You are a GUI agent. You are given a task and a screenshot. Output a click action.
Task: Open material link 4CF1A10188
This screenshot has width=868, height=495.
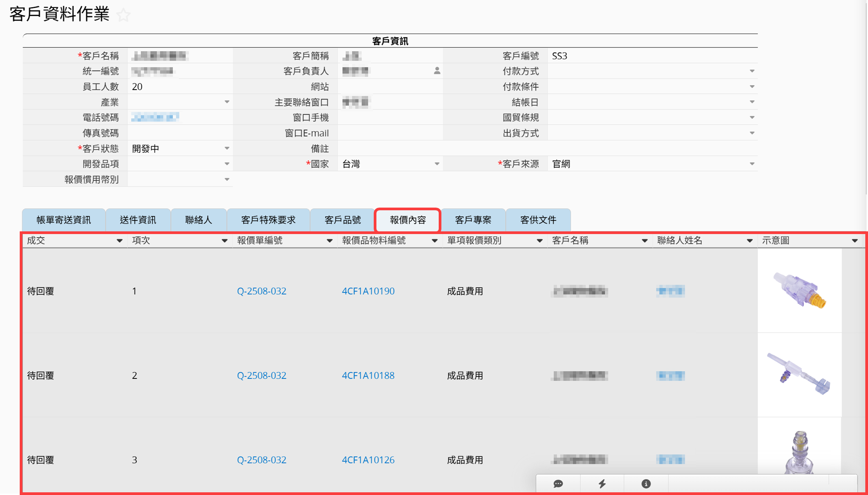(x=368, y=375)
